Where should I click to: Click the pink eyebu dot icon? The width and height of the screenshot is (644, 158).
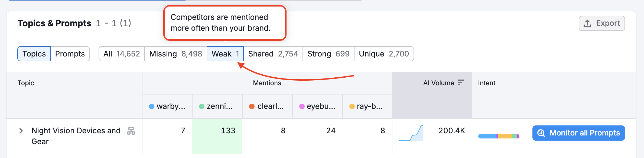(x=302, y=106)
